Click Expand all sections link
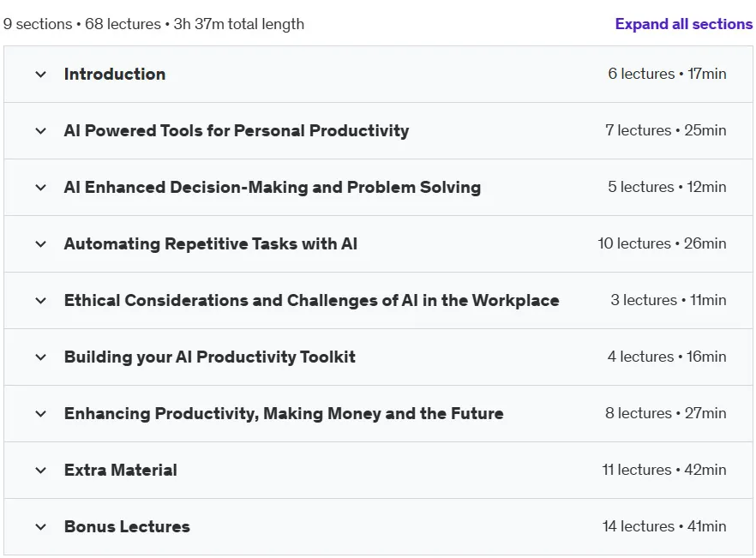756x558 pixels. [684, 24]
